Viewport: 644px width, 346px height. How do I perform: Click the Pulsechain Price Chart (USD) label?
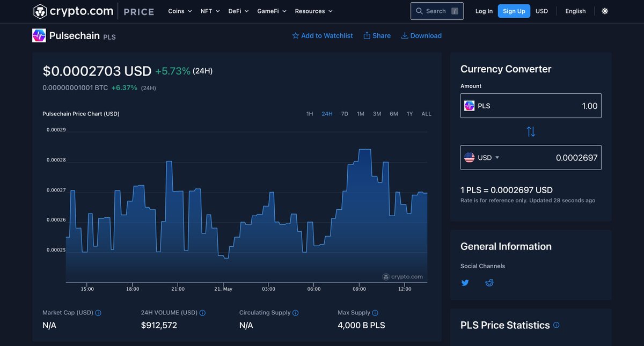(81, 114)
